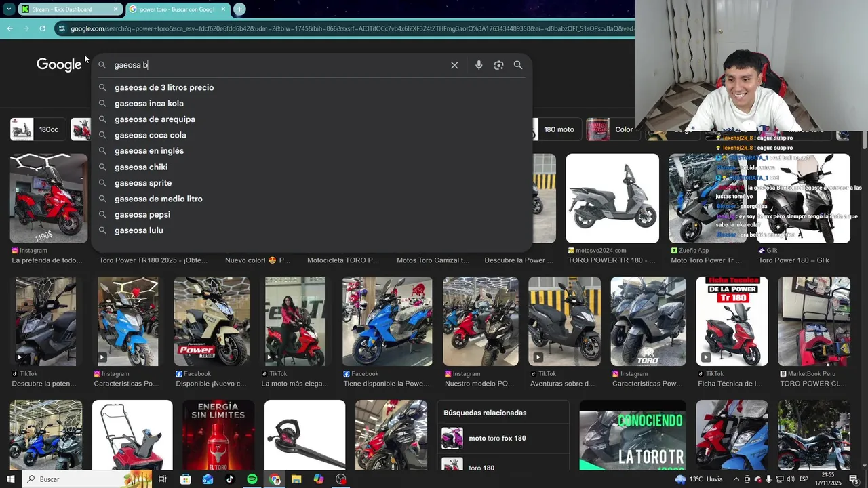868x488 pixels.
Task: Open notification center icon
Action: [853, 479]
